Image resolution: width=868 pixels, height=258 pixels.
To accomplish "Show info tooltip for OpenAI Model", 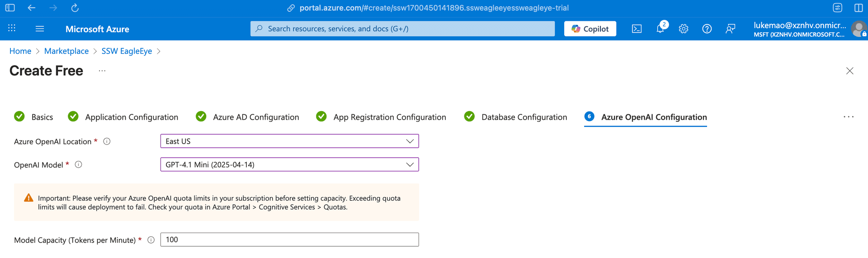I will pyautogui.click(x=79, y=164).
